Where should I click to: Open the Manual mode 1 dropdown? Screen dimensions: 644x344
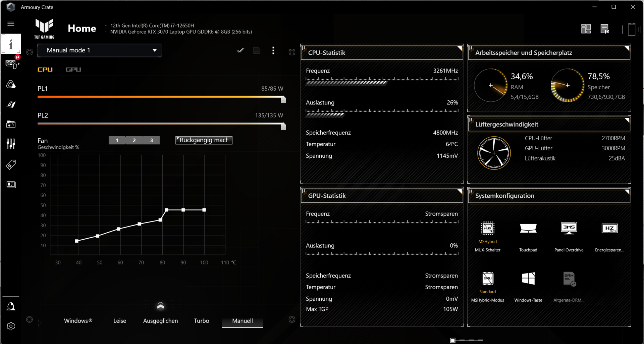click(99, 50)
